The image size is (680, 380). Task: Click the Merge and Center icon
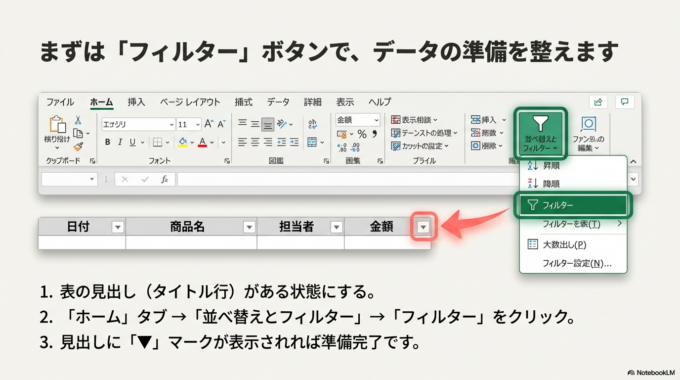point(312,142)
